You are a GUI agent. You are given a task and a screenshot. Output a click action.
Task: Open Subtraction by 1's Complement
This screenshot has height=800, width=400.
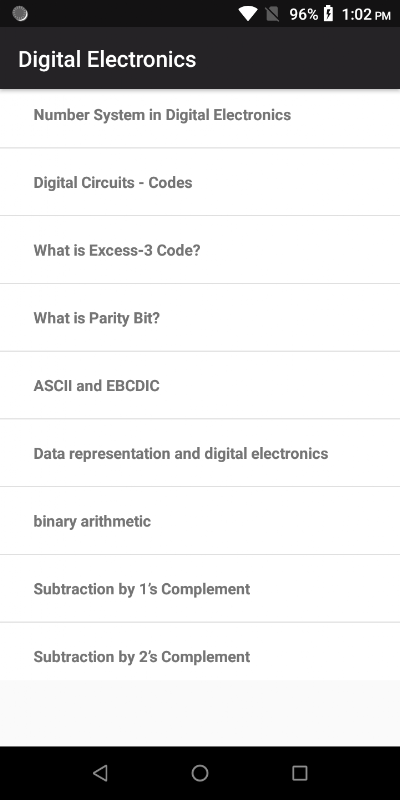200,589
